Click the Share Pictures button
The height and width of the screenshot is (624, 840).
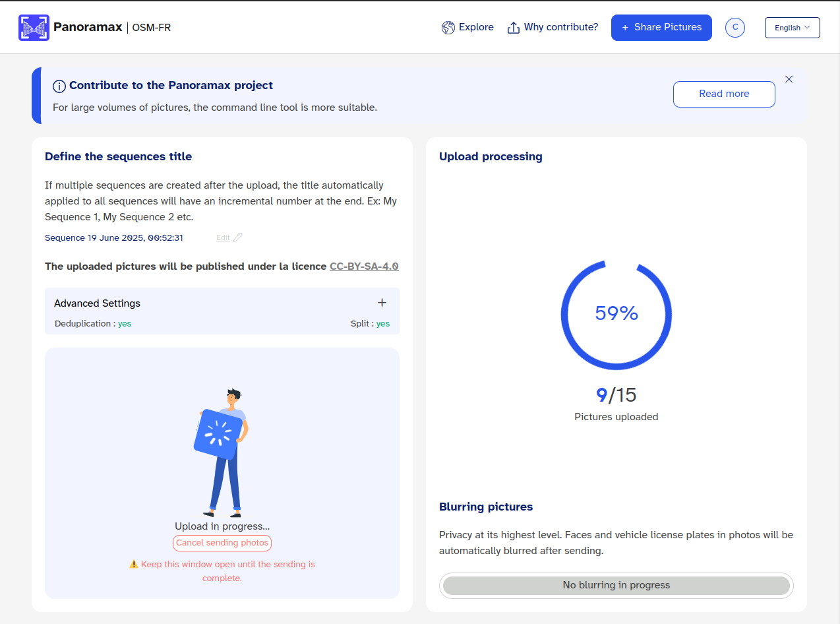click(x=661, y=28)
